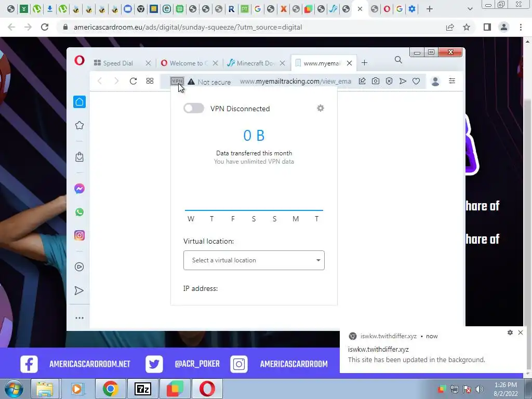Open Windows Explorer from the taskbar
The height and width of the screenshot is (399, 532).
45,389
